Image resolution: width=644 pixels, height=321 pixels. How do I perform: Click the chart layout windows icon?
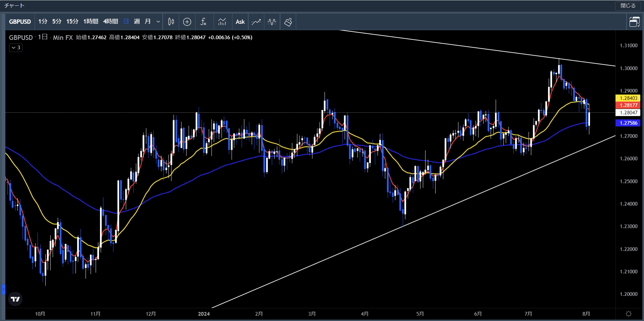coord(634,22)
